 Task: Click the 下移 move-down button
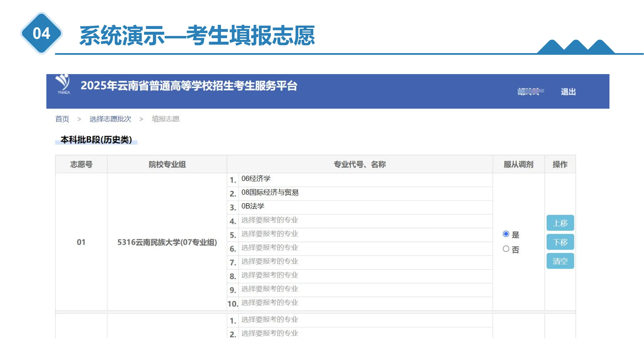pyautogui.click(x=560, y=242)
